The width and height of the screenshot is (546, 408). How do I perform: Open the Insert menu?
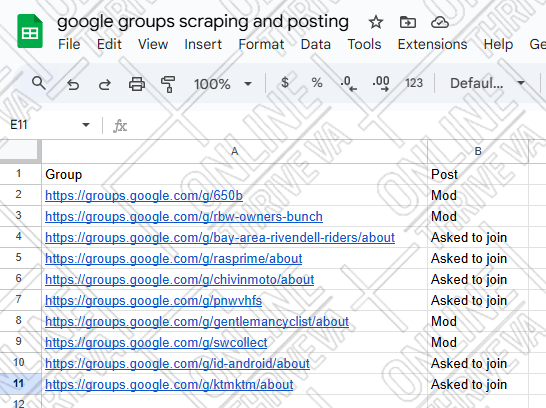[x=203, y=44]
